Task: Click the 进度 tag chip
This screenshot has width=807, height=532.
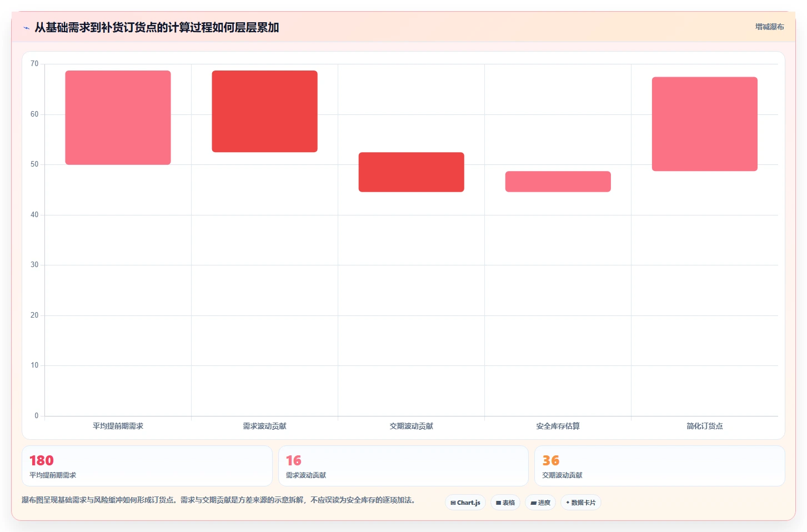Action: tap(540, 503)
